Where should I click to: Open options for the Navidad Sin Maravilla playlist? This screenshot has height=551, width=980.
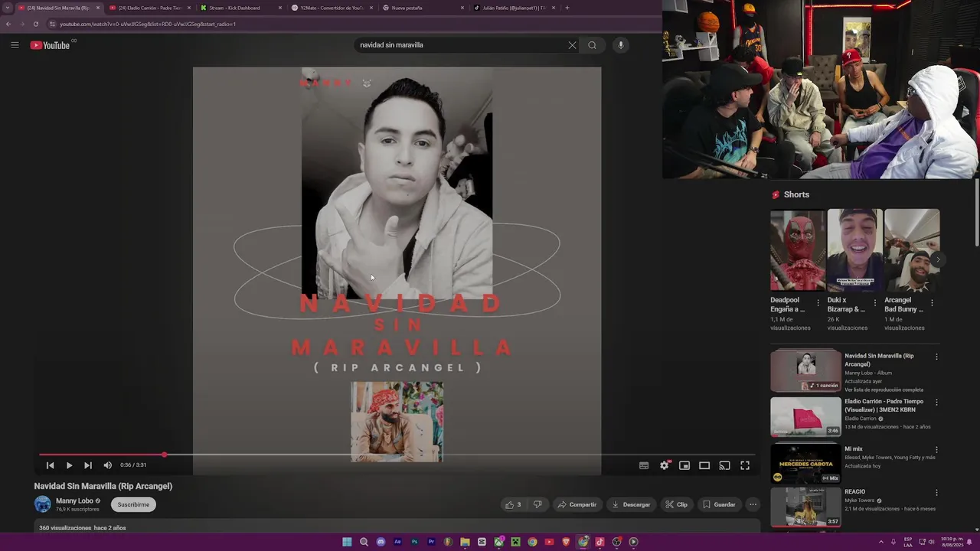click(936, 357)
